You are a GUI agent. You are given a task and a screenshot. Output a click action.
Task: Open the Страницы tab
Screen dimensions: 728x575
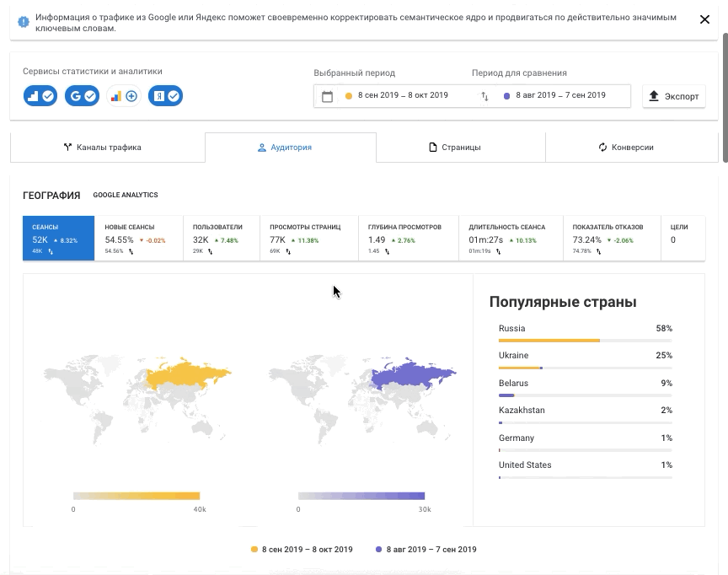click(x=461, y=148)
